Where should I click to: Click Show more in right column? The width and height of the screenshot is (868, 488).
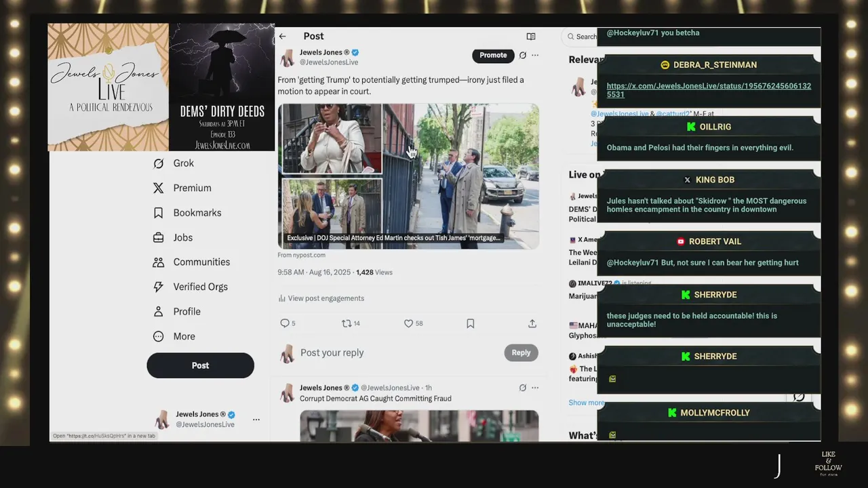pos(586,403)
